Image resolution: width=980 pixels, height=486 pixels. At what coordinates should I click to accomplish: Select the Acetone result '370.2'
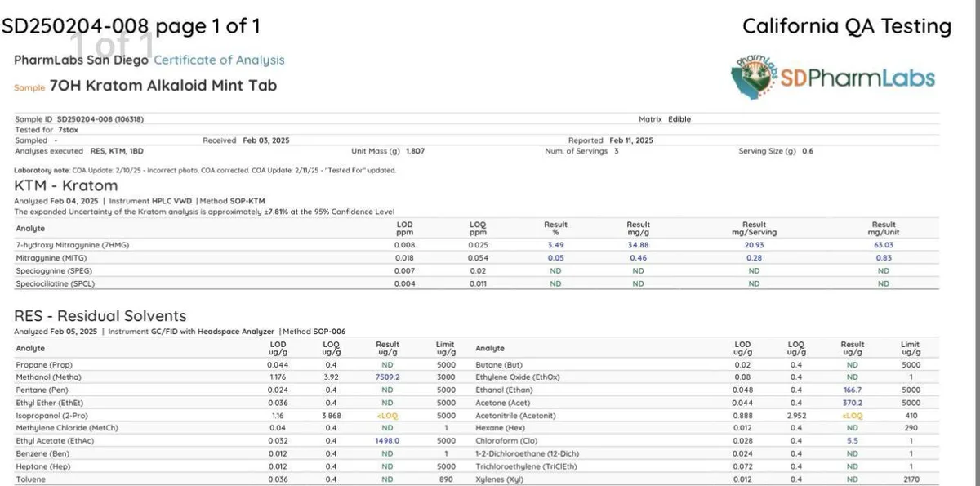click(x=853, y=403)
